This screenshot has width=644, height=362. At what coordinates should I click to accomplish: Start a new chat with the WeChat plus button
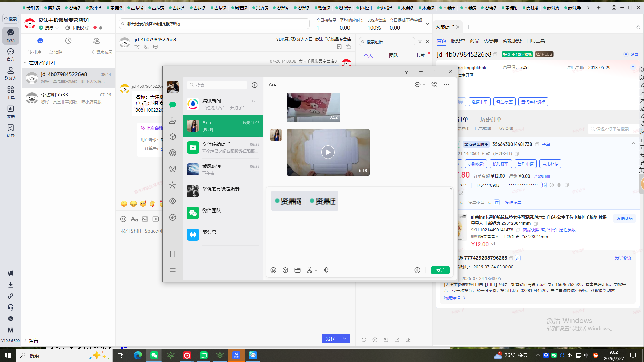[255, 85]
